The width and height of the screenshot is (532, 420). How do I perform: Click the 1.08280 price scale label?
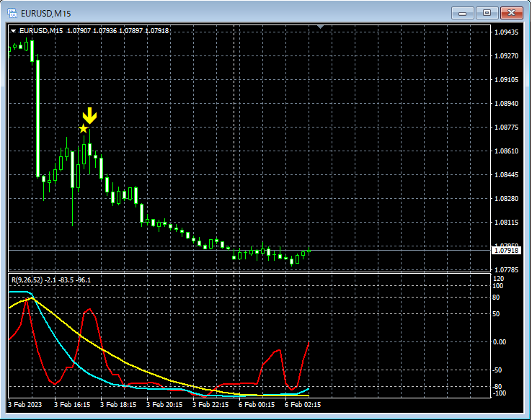[506, 199]
